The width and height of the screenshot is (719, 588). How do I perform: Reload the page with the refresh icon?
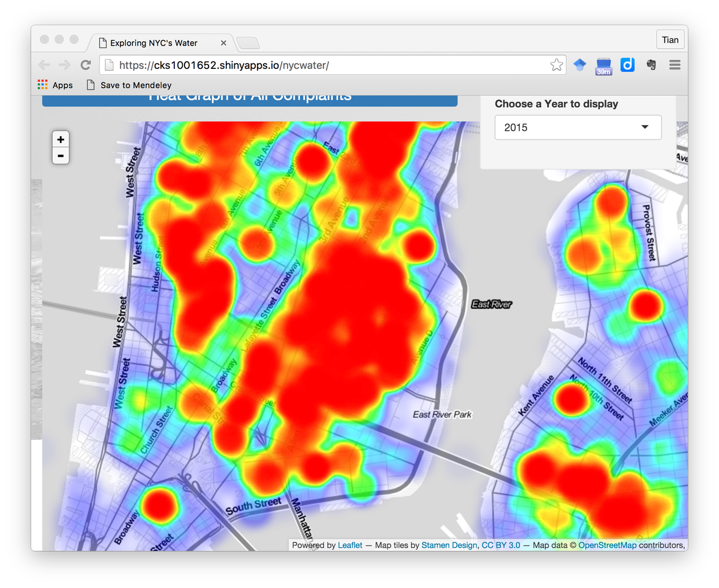(86, 65)
